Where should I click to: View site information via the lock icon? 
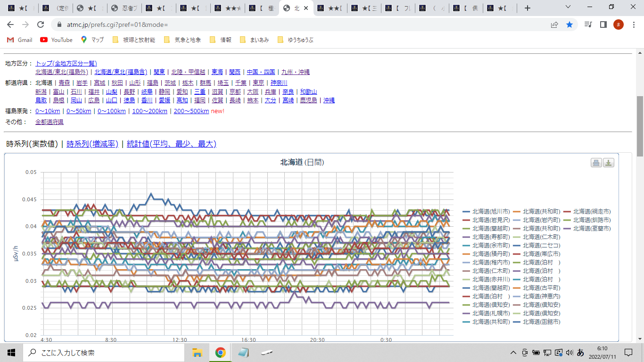pos(59,25)
